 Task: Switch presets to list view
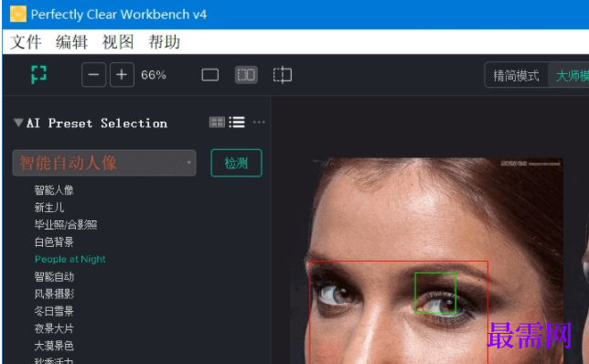point(237,122)
